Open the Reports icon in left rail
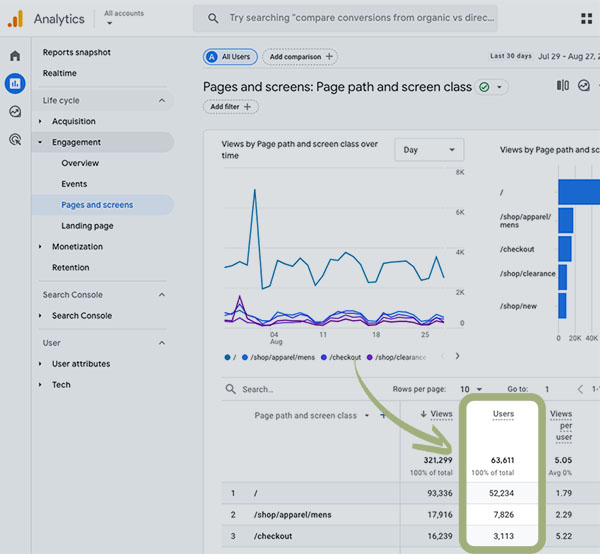The width and height of the screenshot is (600, 554). pyautogui.click(x=15, y=83)
